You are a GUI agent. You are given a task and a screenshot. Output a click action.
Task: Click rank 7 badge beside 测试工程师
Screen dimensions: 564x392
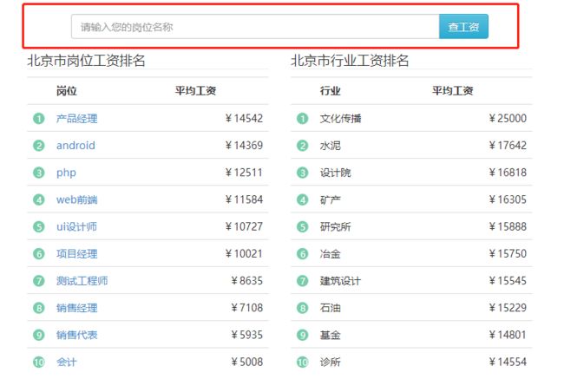pyautogui.click(x=38, y=281)
